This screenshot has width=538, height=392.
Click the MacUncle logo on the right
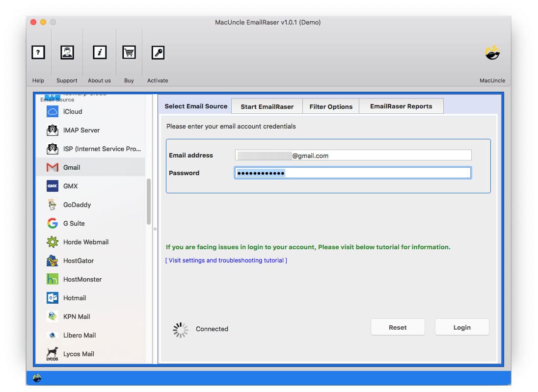tap(492, 53)
